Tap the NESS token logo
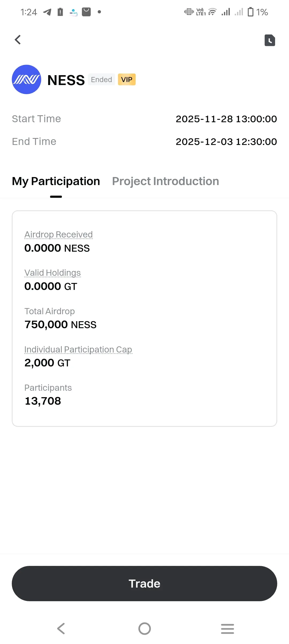The height and width of the screenshot is (644, 289). pyautogui.click(x=26, y=79)
